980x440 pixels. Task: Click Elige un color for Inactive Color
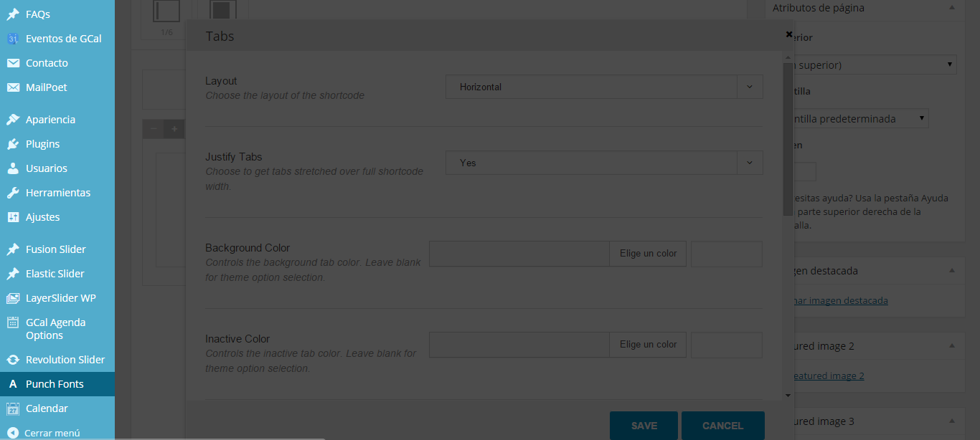pos(648,345)
